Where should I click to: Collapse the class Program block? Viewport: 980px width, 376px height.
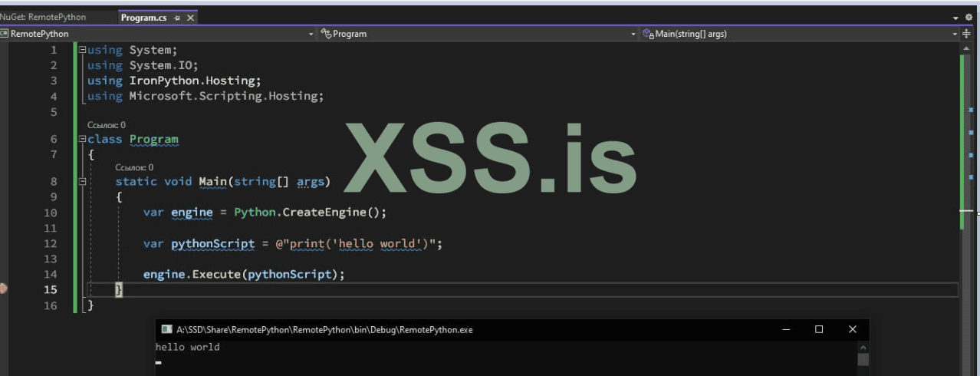click(82, 140)
